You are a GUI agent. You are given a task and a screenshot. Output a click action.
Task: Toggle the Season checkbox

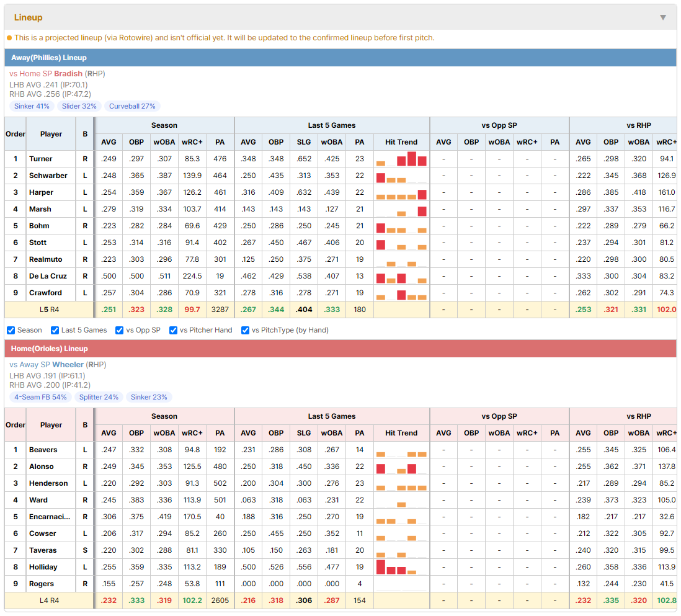11,330
